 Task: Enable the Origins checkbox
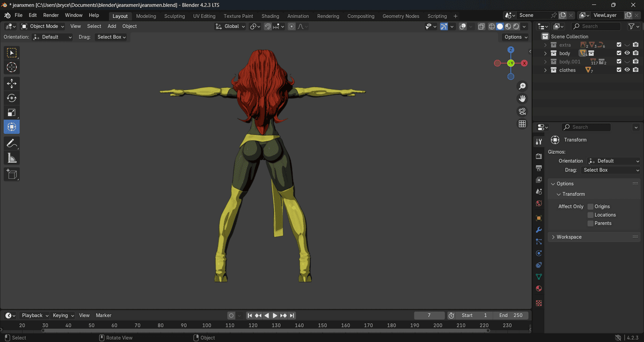(590, 206)
